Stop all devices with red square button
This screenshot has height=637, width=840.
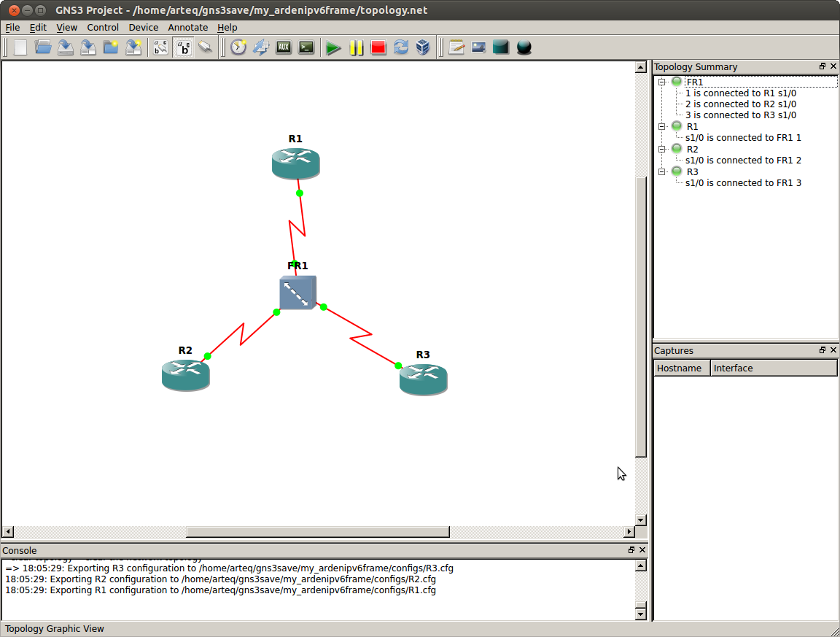[x=378, y=47]
